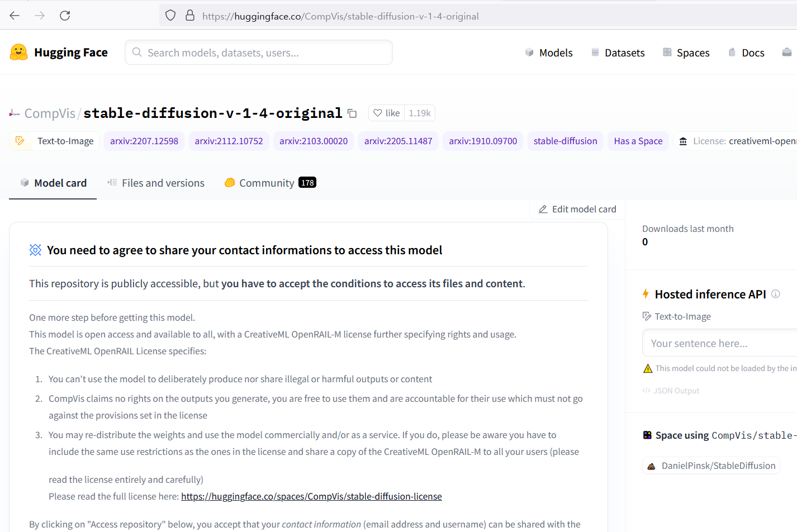Go back with browser back arrow
797x532 pixels.
point(15,16)
